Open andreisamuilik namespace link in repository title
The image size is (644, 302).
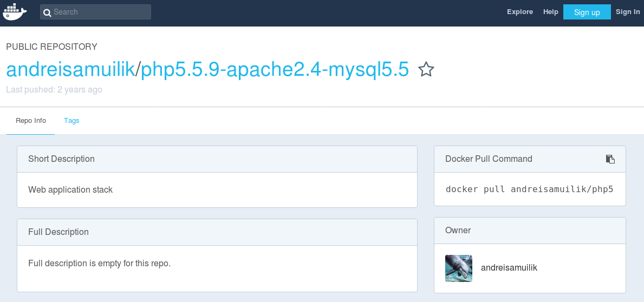coord(70,69)
